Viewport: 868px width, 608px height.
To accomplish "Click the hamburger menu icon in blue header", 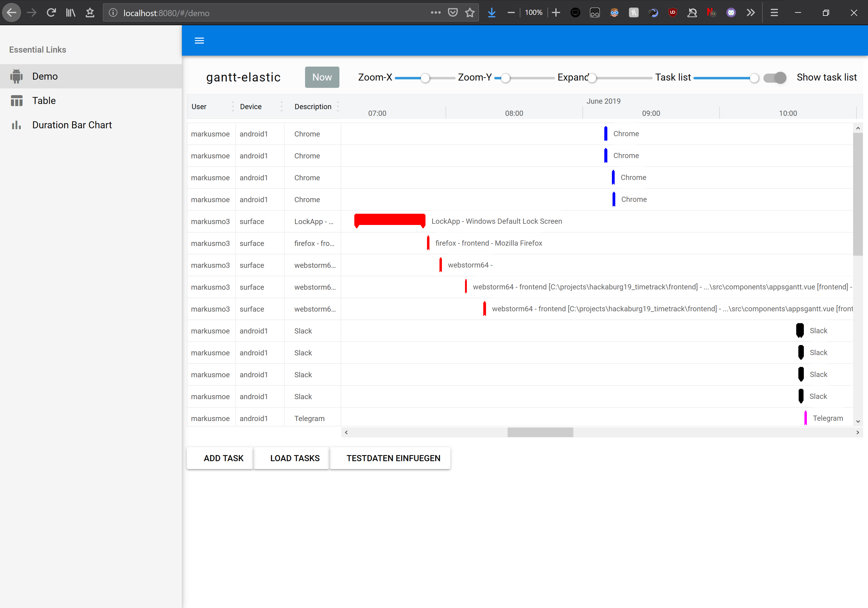I will point(199,41).
